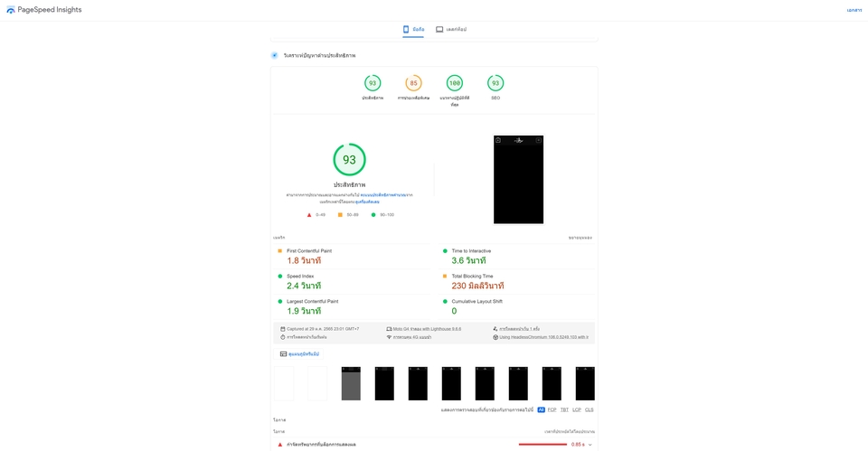Open the mobile page screenshot preview
Viewport: 868px width, 451px height.
[x=518, y=179]
